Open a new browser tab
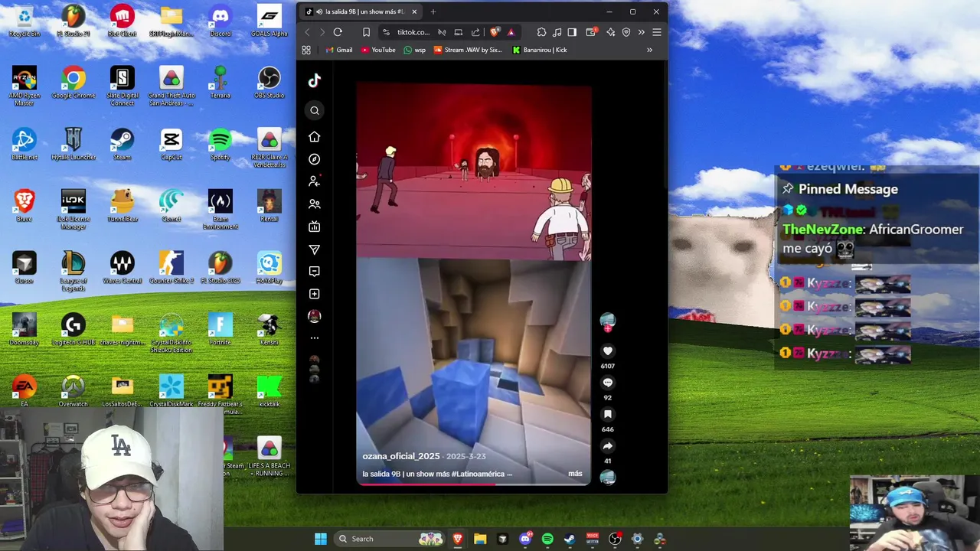This screenshot has width=980, height=551. (433, 11)
